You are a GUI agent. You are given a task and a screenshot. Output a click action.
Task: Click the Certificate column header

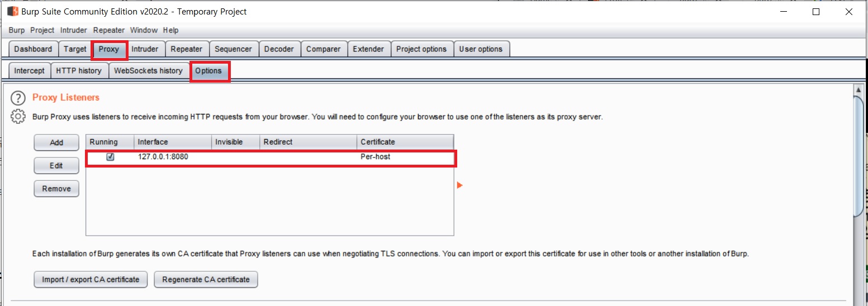405,142
